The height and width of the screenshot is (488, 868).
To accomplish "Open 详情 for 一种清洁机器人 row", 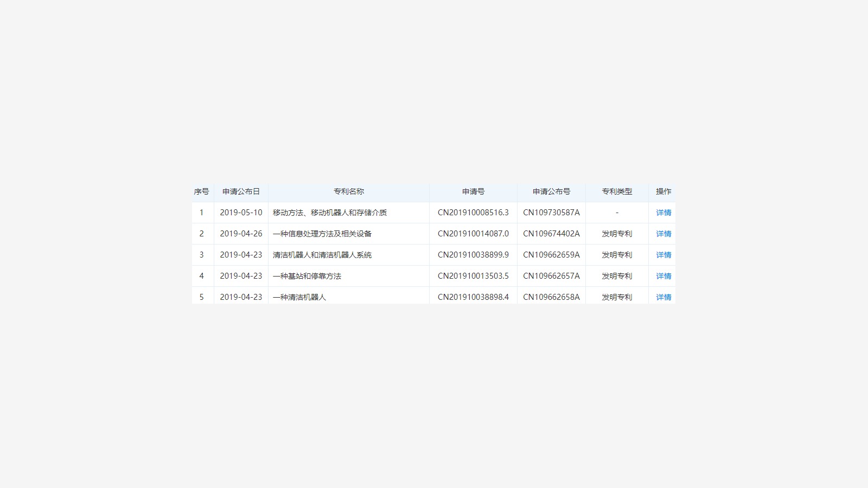I will tap(663, 297).
